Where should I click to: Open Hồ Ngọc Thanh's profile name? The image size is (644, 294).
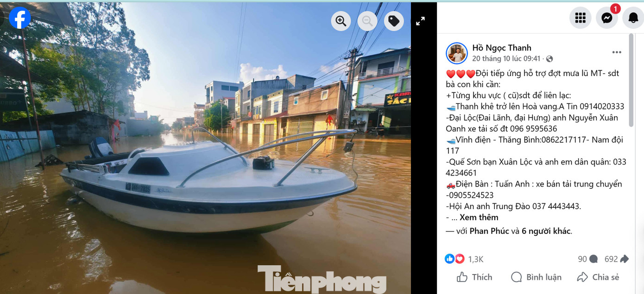(502, 48)
